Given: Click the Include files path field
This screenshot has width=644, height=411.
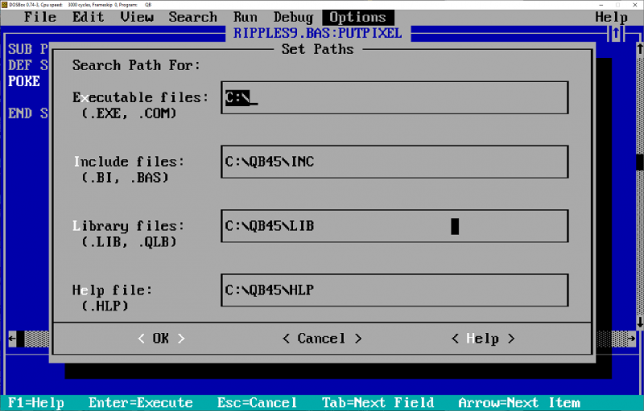Looking at the screenshot, I should click(394, 162).
